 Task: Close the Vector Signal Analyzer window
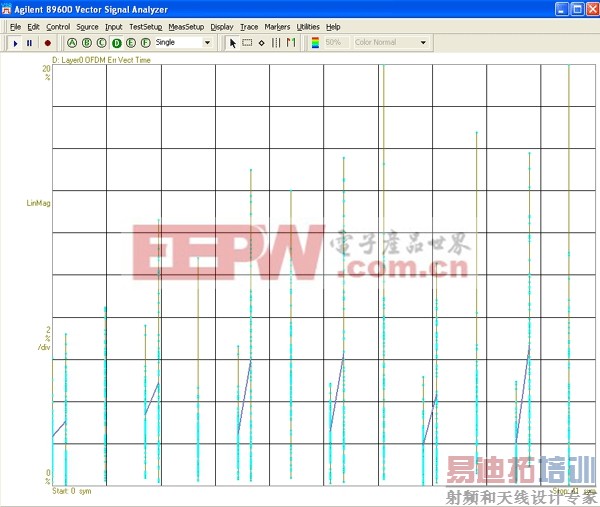[593, 9]
